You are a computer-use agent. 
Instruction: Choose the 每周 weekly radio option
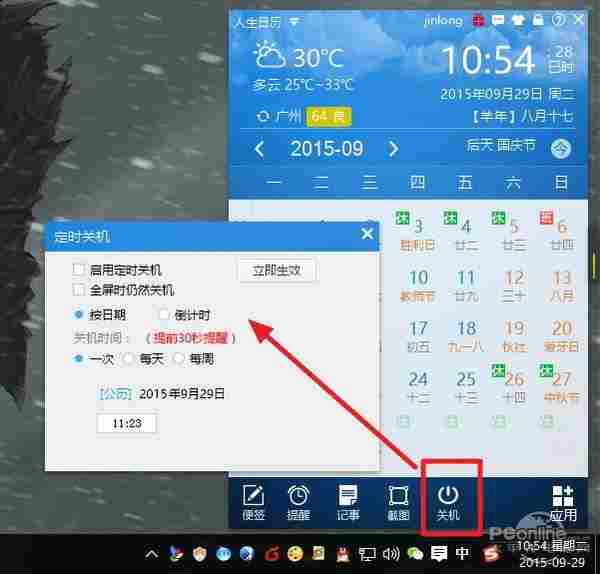coord(179,359)
